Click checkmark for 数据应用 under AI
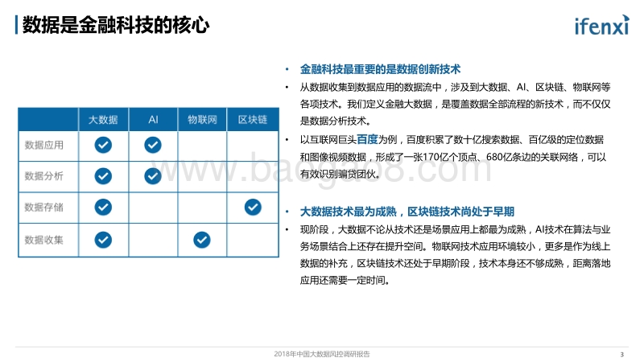Viewport: 644px width, 362px height. (153, 145)
